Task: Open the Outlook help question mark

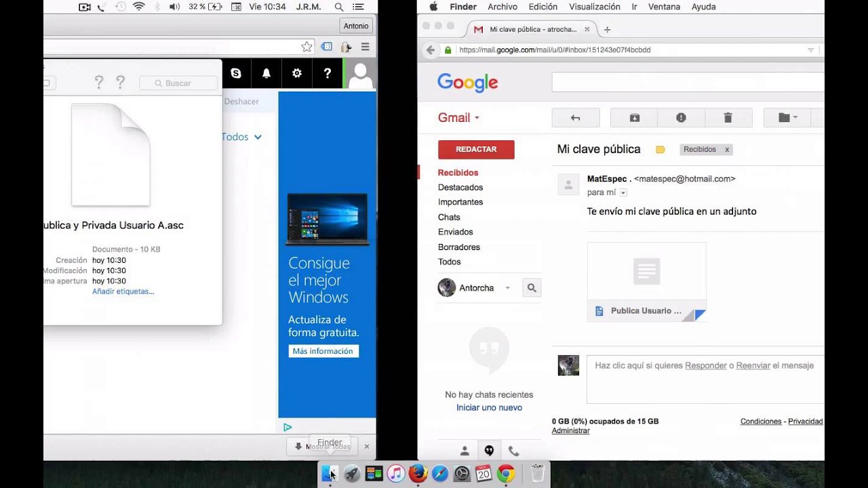Action: point(328,73)
